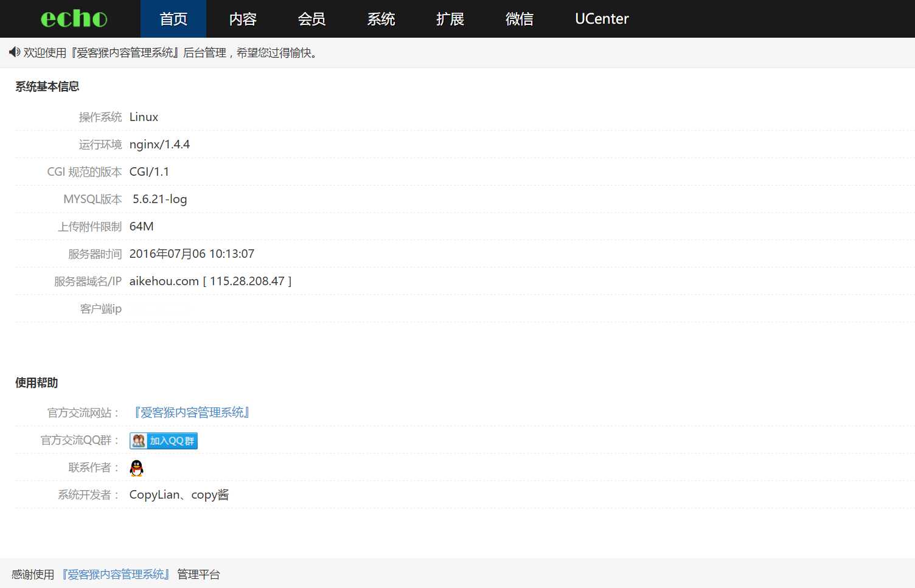Image resolution: width=915 pixels, height=588 pixels.
Task: Click the QQ penguin contact icon
Action: coord(137,468)
